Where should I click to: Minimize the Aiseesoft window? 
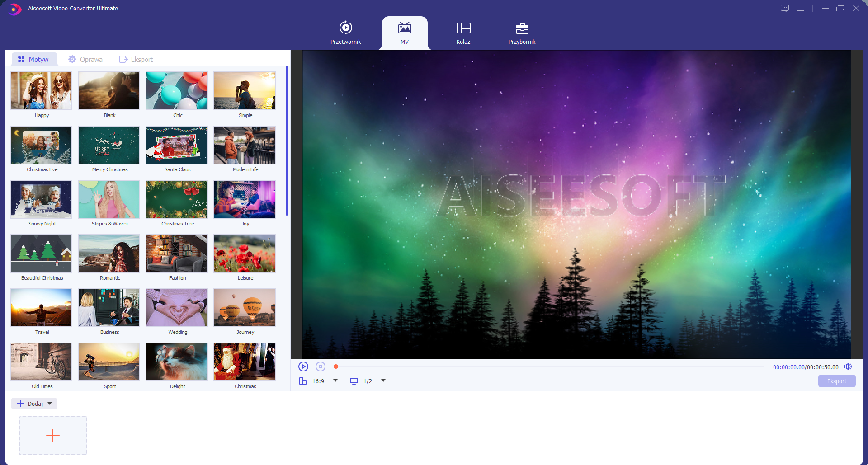(x=825, y=8)
